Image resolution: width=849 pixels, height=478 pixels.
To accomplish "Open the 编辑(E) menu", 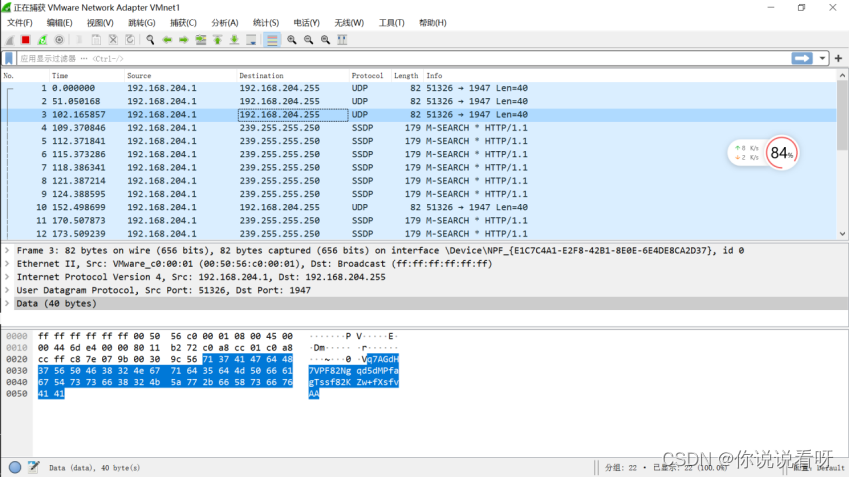I will click(60, 23).
